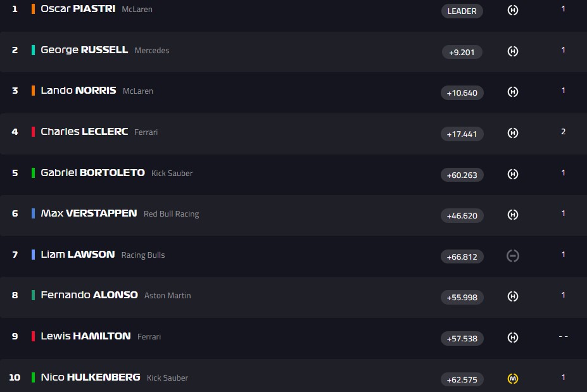The height and width of the screenshot is (392, 587).
Task: Click the pit stop count 2 for Leclerc
Action: (563, 132)
